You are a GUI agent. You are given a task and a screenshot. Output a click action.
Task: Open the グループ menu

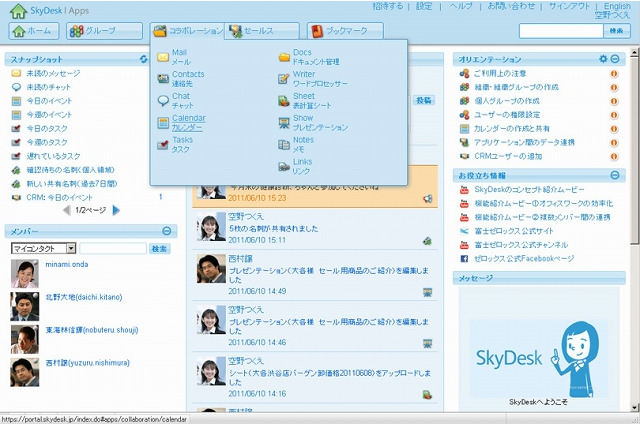pyautogui.click(x=104, y=31)
